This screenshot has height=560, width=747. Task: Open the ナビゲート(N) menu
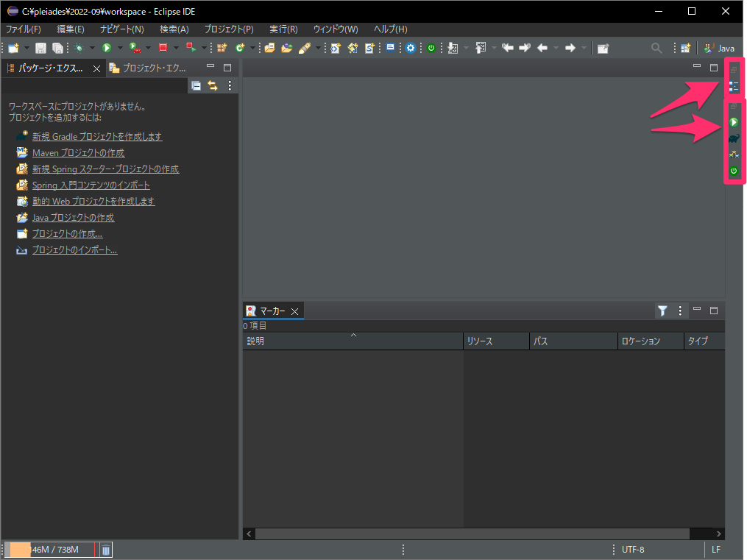pyautogui.click(x=122, y=29)
